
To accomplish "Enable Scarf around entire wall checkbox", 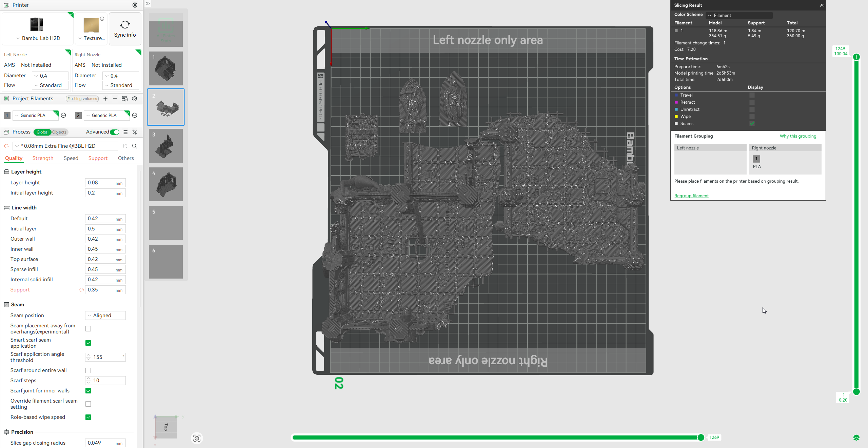I will 88,370.
